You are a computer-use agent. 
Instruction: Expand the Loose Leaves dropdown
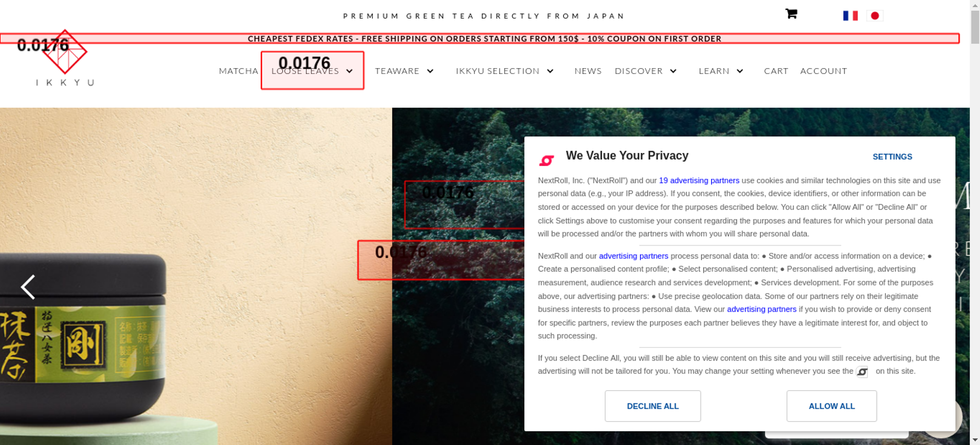349,71
